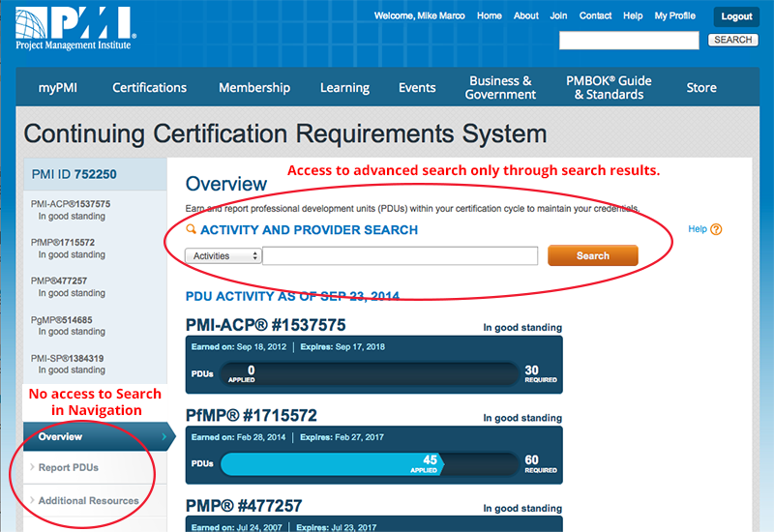Open the Certifications menu

click(150, 88)
